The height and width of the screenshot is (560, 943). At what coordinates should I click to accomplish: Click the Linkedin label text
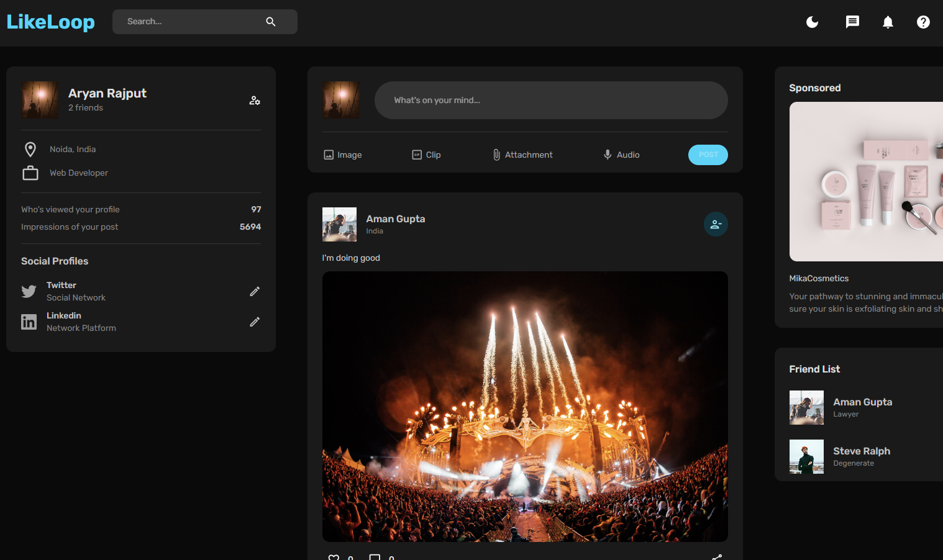(64, 315)
